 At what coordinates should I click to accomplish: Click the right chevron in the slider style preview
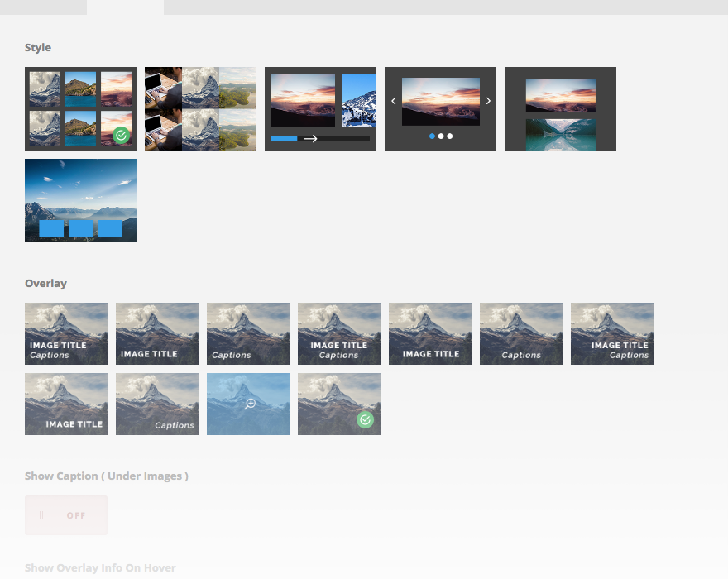[488, 101]
